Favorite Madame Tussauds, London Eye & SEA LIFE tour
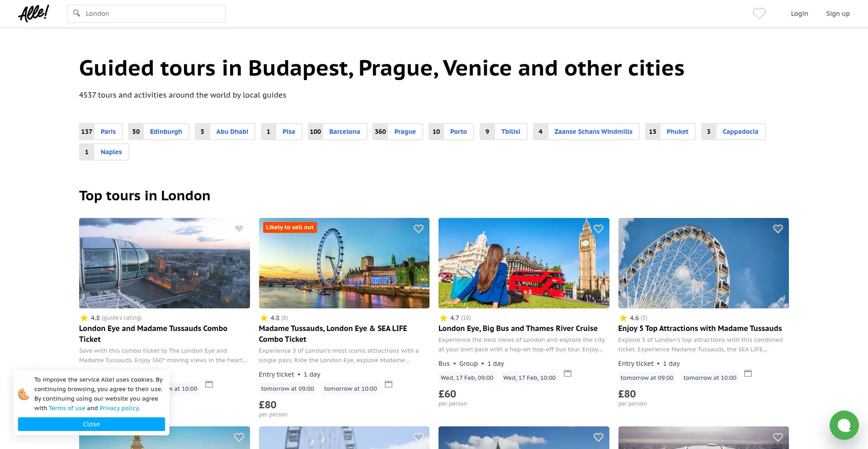The height and width of the screenshot is (449, 868). [419, 229]
